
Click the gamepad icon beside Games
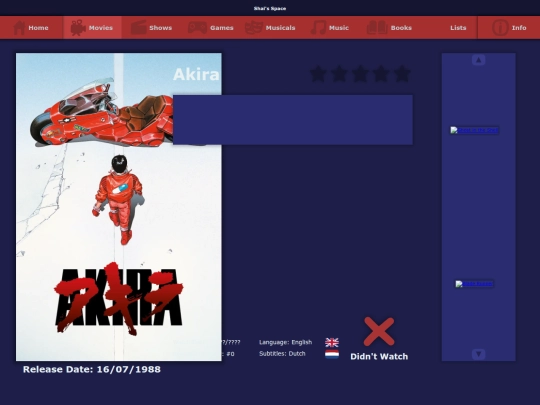click(x=197, y=28)
